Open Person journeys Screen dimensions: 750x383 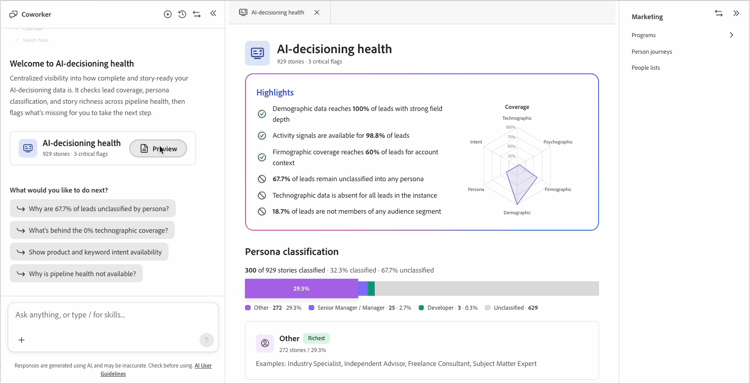(651, 52)
